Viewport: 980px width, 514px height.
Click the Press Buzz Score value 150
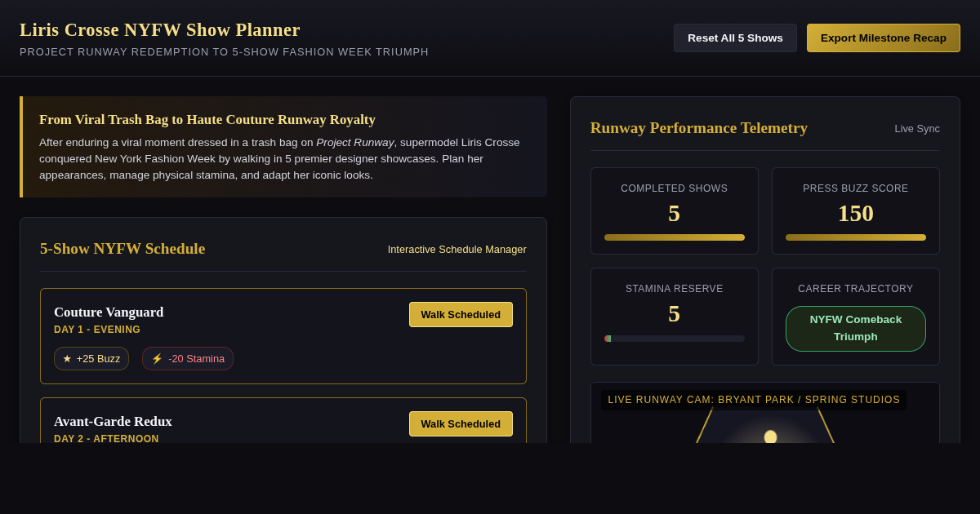click(856, 213)
